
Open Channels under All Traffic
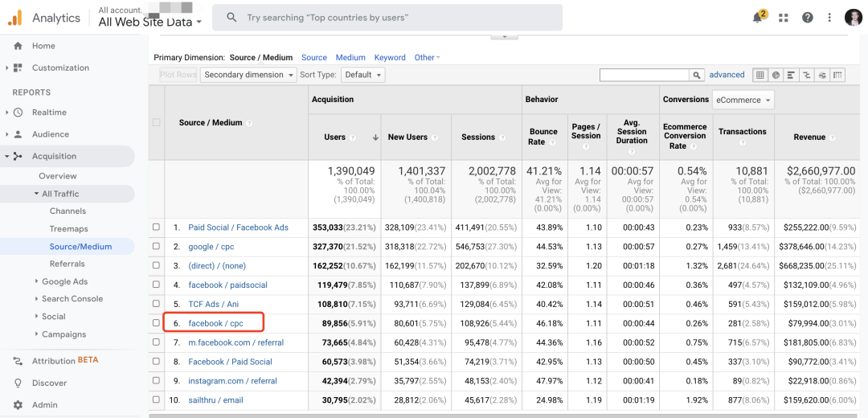coord(68,211)
